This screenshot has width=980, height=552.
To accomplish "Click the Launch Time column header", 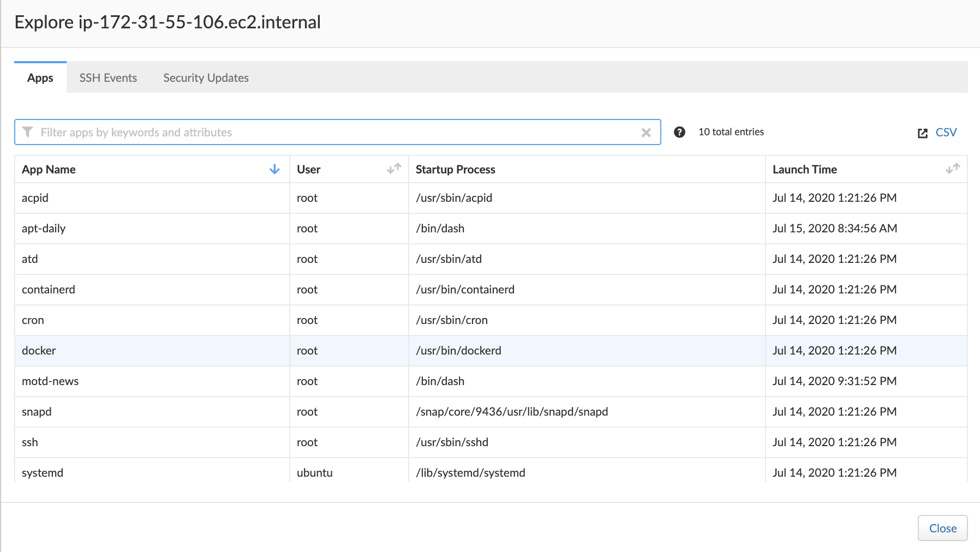I will click(x=867, y=170).
